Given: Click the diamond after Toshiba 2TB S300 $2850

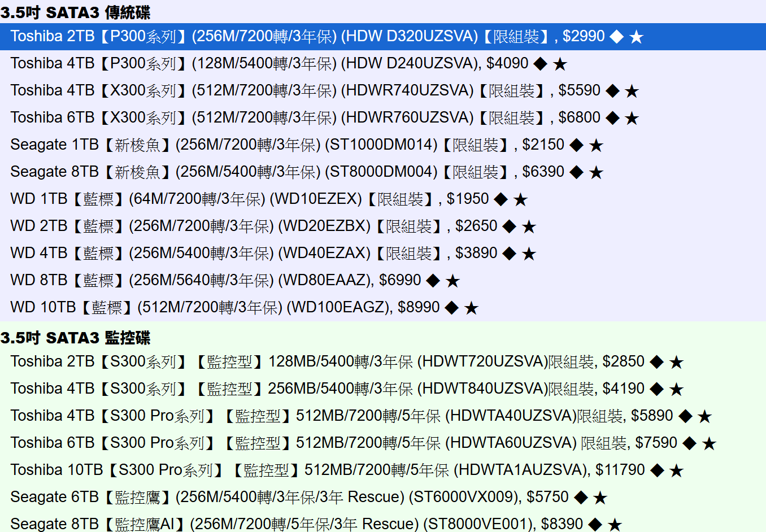Looking at the screenshot, I should point(656,362).
